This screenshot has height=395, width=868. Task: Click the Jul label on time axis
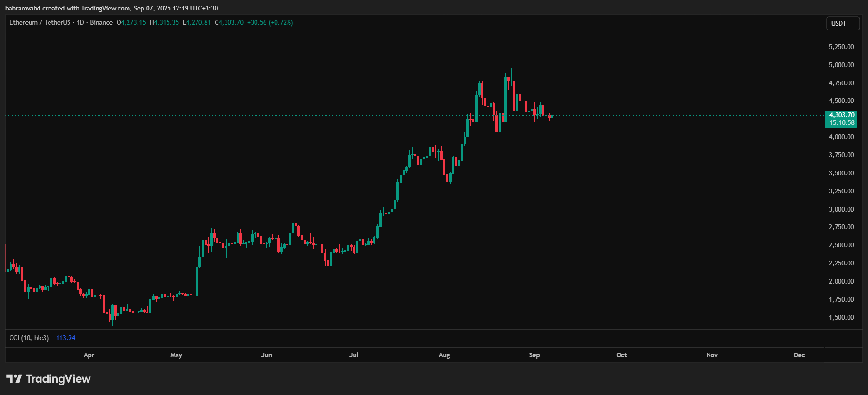click(354, 355)
